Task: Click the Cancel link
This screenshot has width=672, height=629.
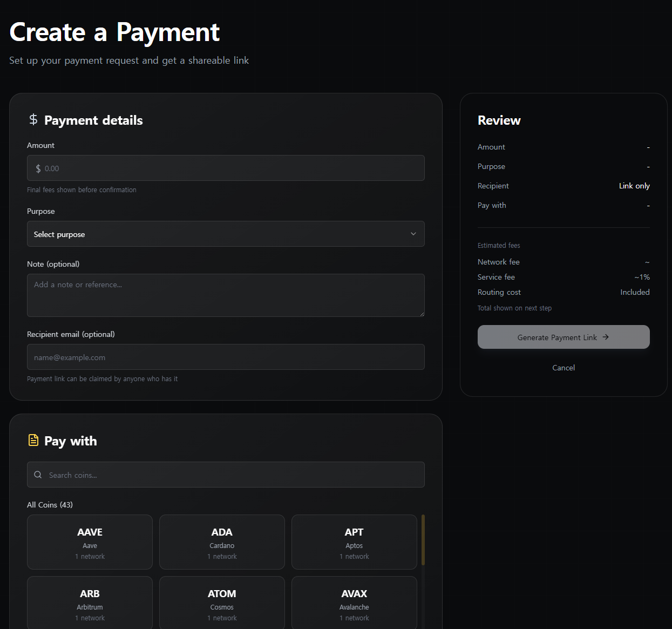Action: (x=564, y=368)
